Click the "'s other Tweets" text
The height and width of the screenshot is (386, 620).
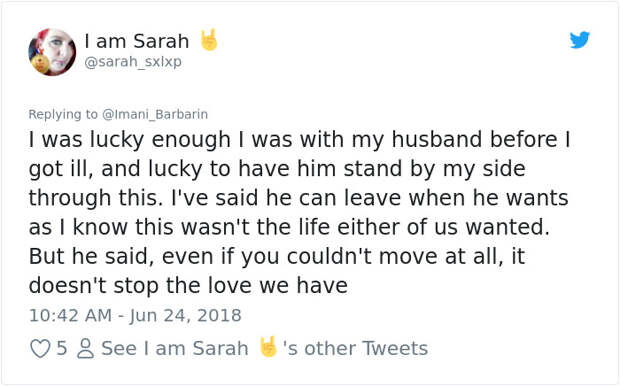click(355, 348)
